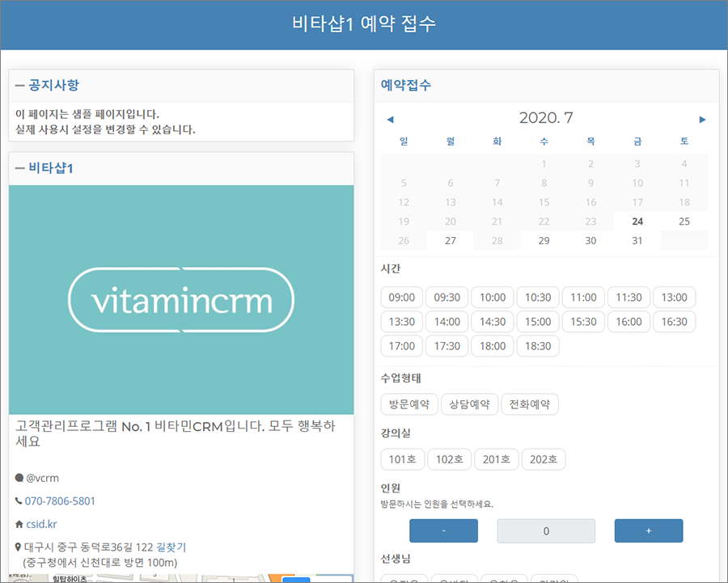Pick the 18:00 time slot

[493, 346]
